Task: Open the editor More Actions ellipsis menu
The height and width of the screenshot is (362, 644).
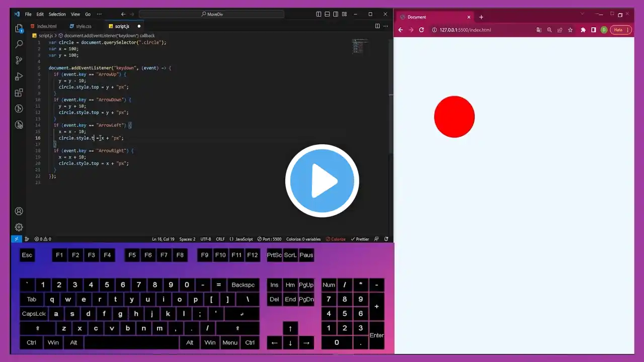Action: 386,26
